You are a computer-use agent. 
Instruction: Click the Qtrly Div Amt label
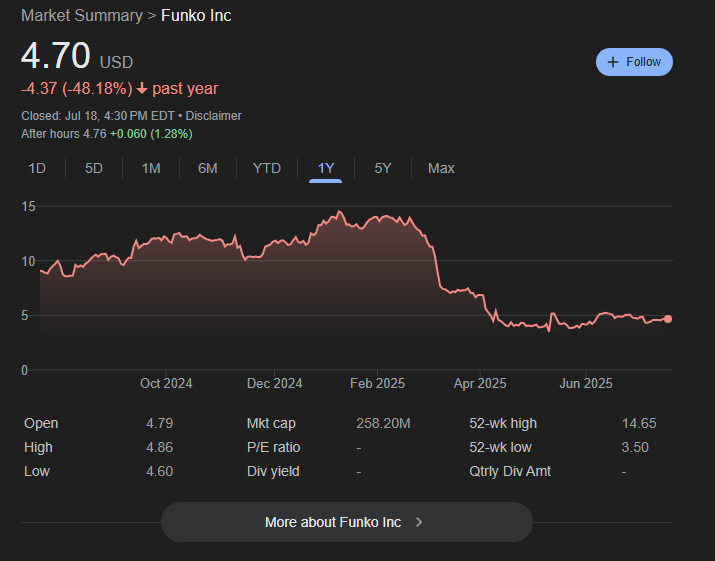[510, 471]
